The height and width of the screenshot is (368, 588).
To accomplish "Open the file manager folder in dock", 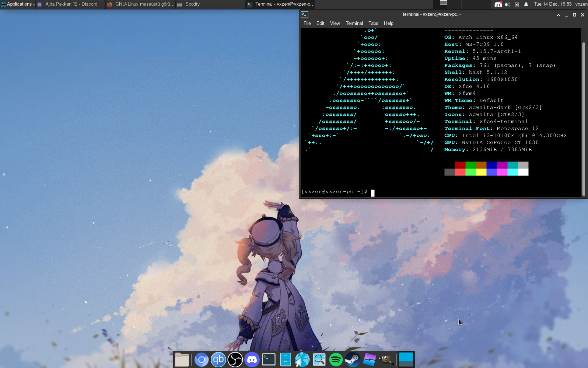I will click(182, 360).
